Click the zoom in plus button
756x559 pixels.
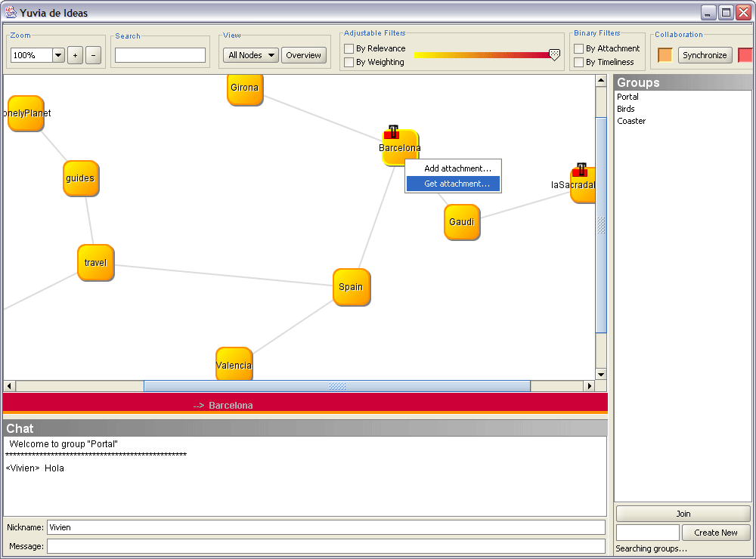(75, 55)
